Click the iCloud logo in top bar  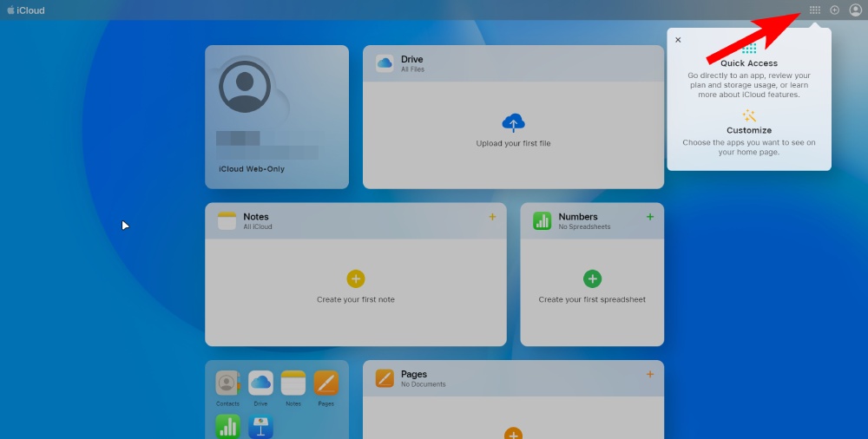[x=26, y=10]
